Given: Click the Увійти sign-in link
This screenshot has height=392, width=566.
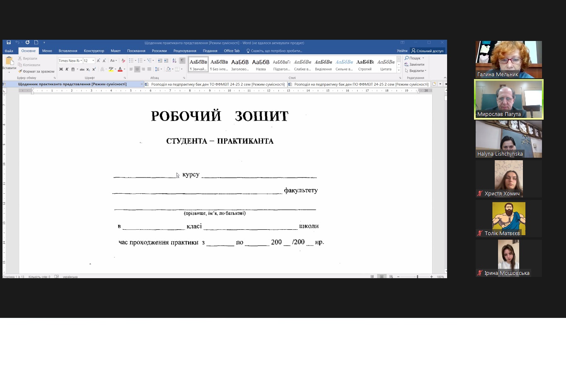Looking at the screenshot, I should pos(402,51).
